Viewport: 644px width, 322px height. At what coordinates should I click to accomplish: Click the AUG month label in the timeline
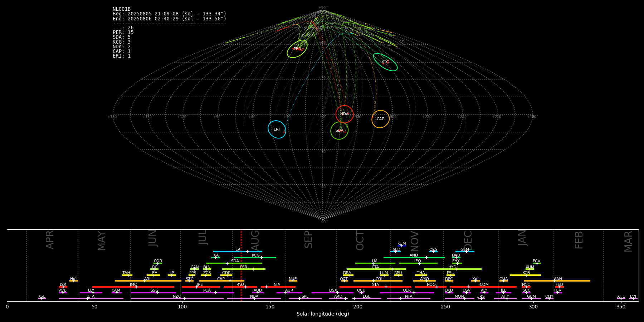click(x=255, y=240)
